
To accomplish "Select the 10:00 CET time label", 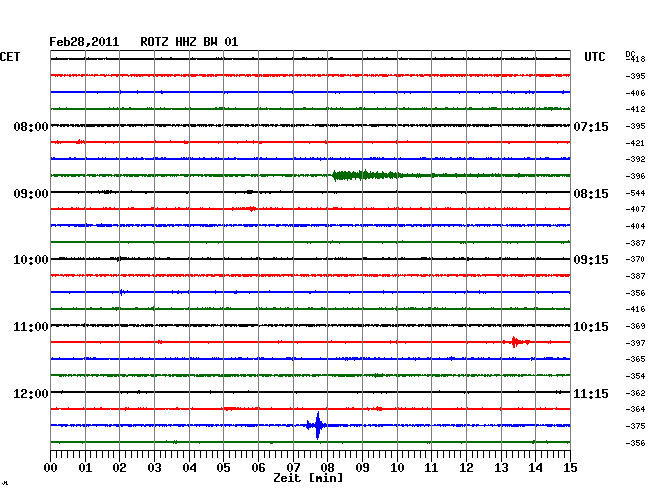I will pyautogui.click(x=31, y=260).
